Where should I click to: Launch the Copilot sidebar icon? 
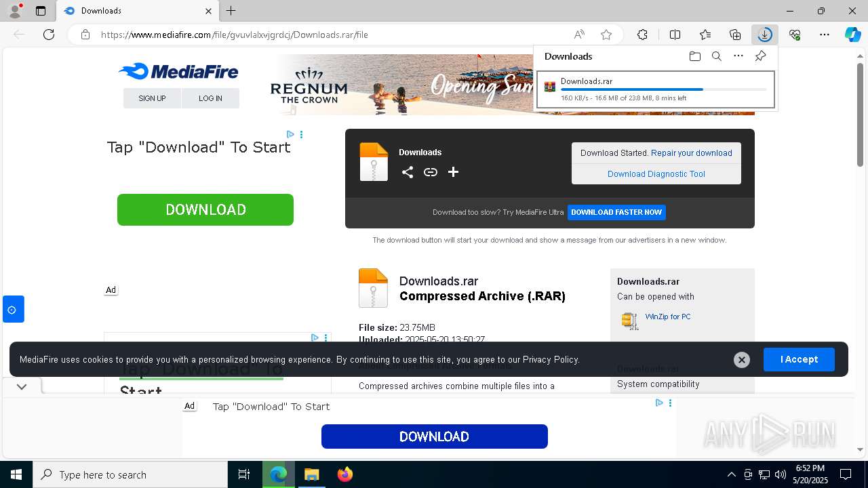(x=852, y=35)
